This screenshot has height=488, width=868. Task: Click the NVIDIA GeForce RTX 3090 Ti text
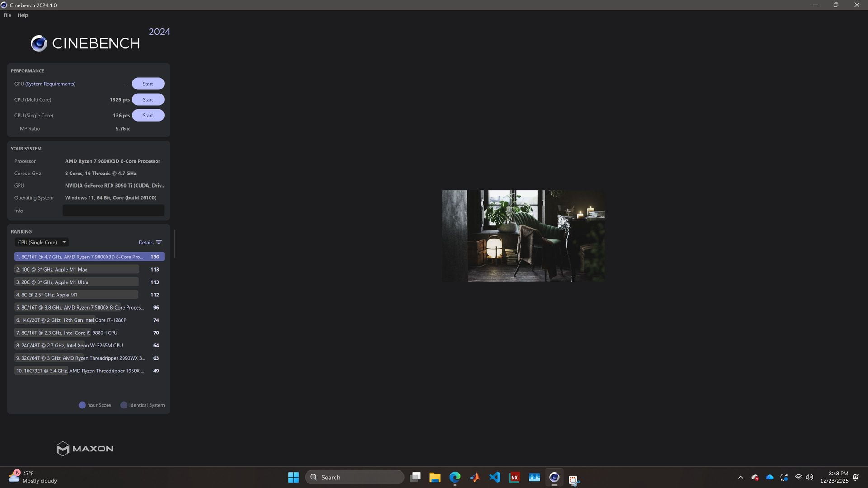114,185
